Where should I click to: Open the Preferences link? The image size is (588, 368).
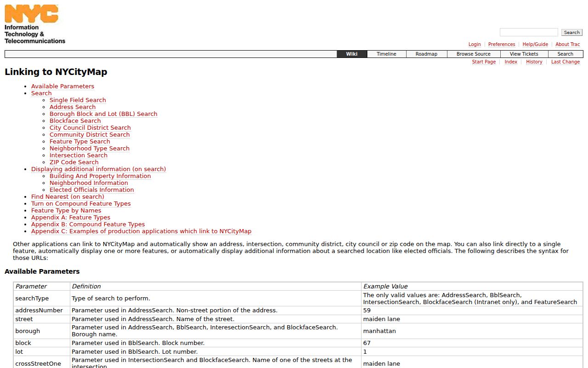pyautogui.click(x=502, y=45)
